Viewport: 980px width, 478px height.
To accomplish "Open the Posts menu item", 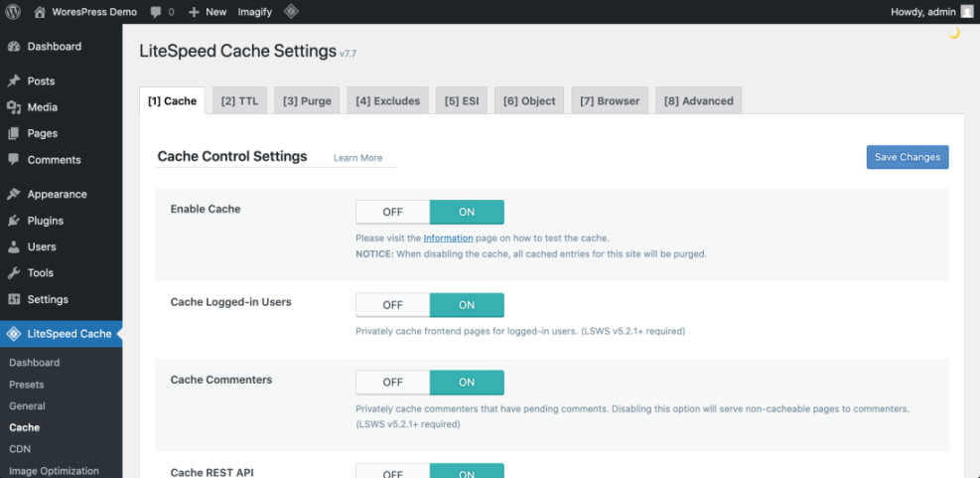I will click(42, 81).
